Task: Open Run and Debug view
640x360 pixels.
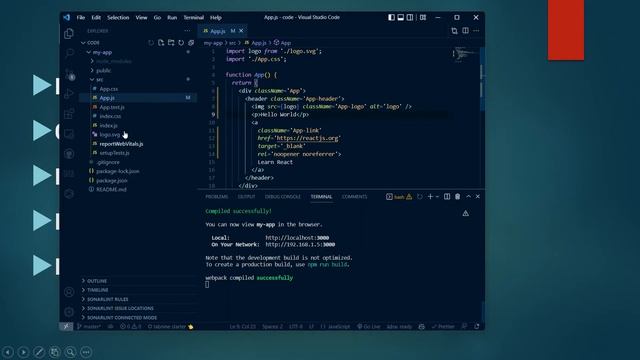Action: tap(69, 93)
